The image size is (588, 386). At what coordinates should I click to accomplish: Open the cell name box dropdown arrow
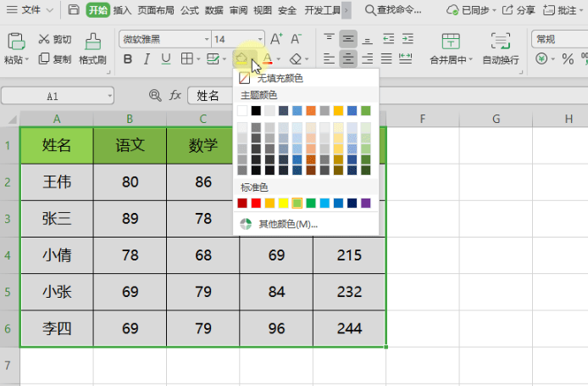[109, 96]
